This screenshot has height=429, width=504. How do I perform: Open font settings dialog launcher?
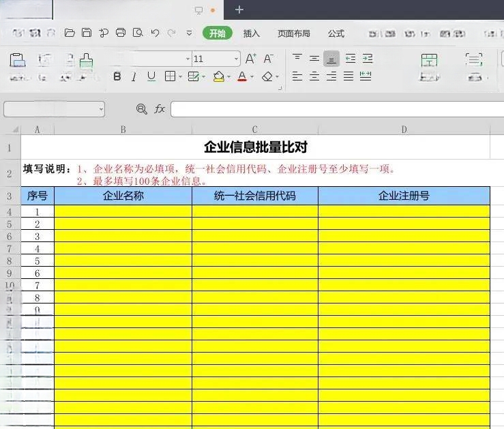pos(280,89)
